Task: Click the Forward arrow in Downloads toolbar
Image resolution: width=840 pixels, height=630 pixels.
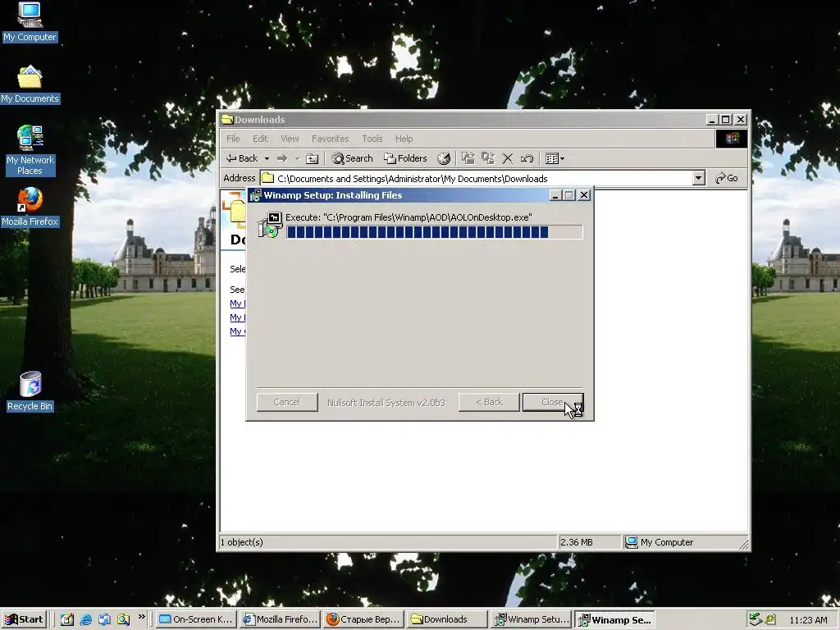Action: 282,158
